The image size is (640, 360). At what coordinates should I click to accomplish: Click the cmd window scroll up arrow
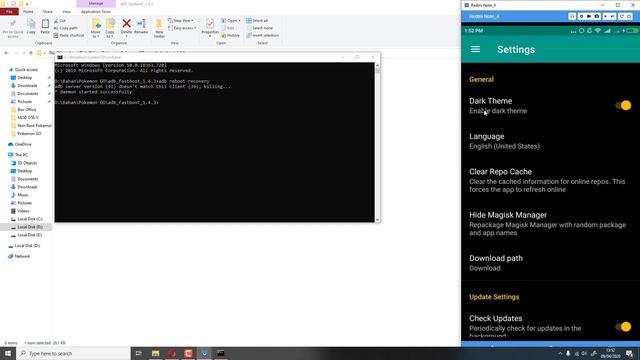378,65
